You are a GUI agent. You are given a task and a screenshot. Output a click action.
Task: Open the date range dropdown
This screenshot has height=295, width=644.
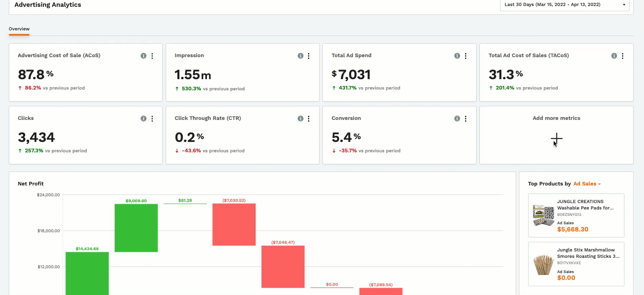coord(564,5)
